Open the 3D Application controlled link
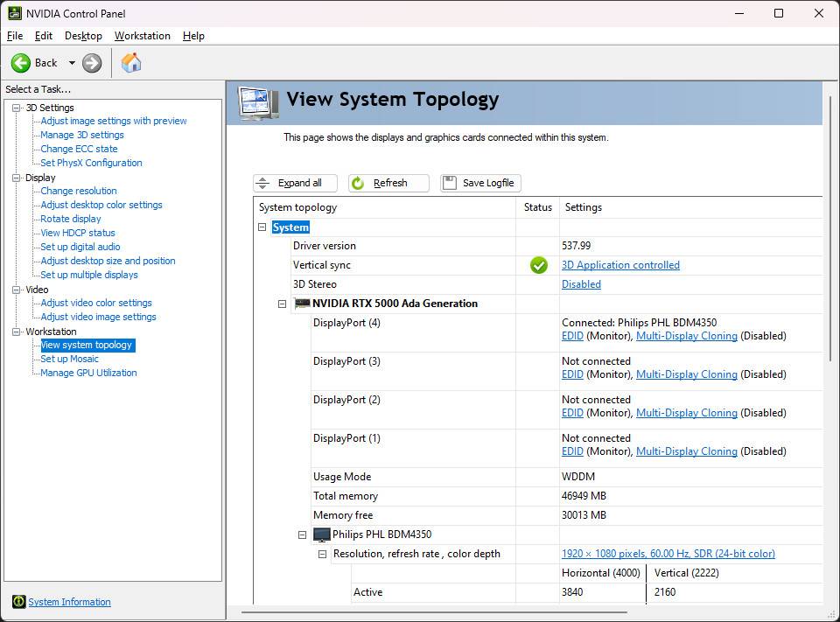Screen dimensions: 840x622 tap(619, 265)
